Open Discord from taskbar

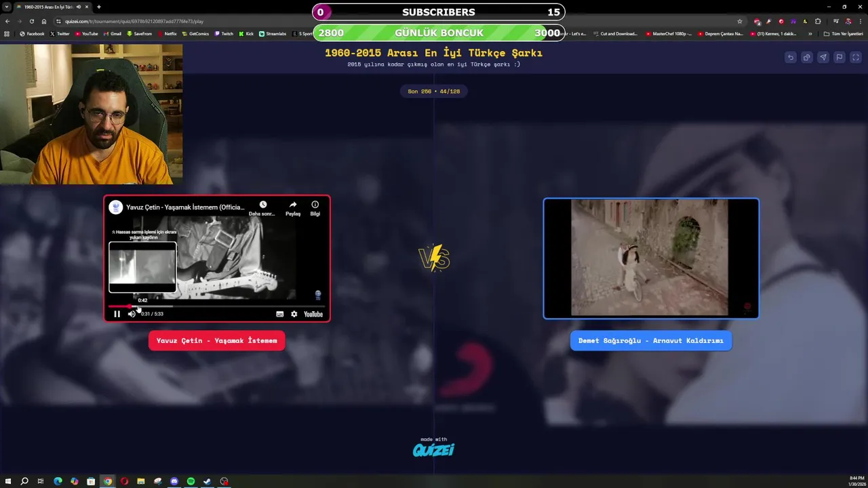[x=174, y=481]
